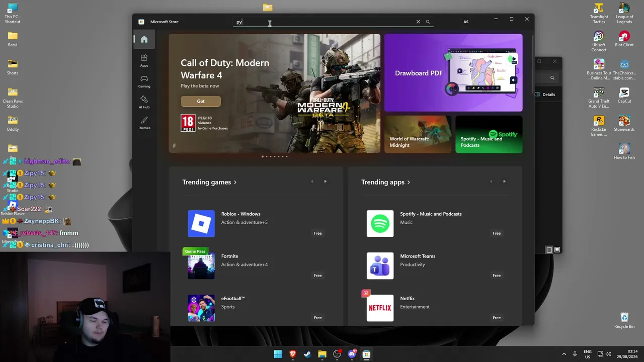Show next Trending apps page arrow

pyautogui.click(x=504, y=182)
